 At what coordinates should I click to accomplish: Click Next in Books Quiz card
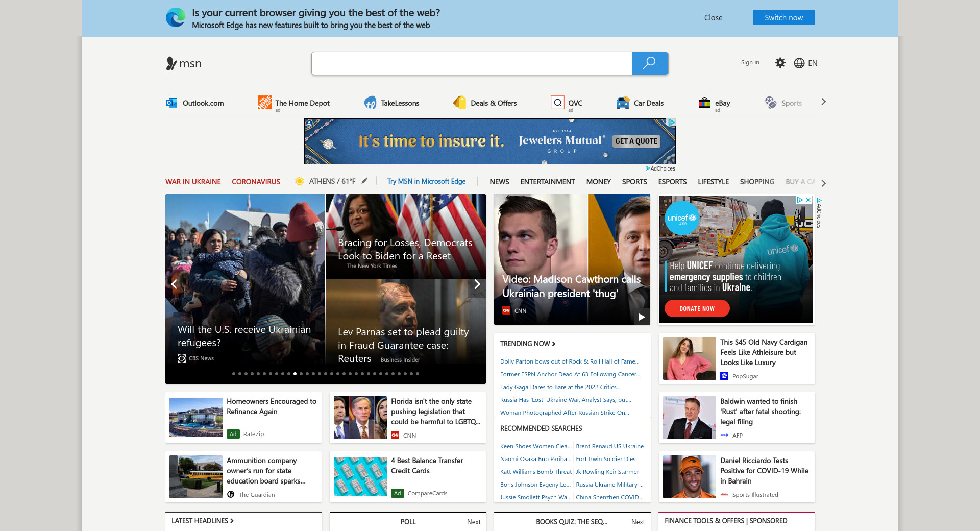(638, 522)
